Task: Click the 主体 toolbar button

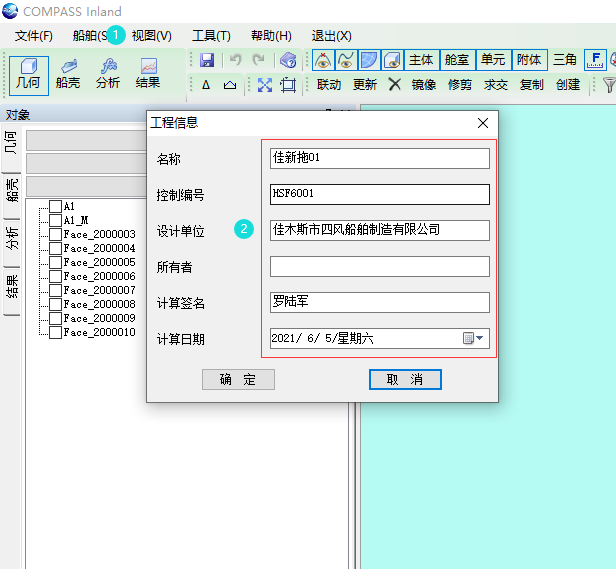Action: click(x=422, y=60)
